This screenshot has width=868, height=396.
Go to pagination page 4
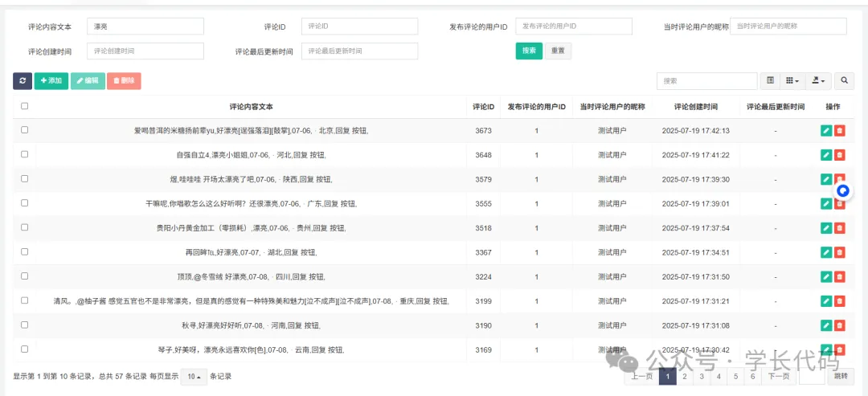pos(719,377)
